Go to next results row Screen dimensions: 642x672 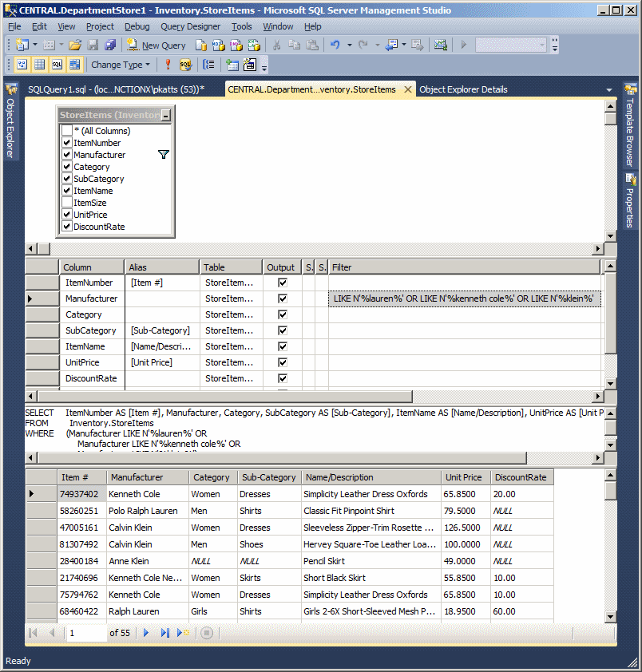pyautogui.click(x=146, y=633)
